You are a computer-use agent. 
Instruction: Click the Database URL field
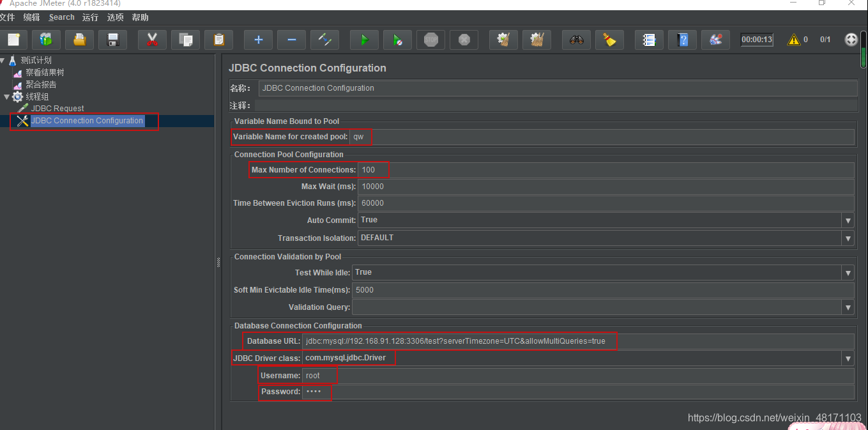coord(578,341)
